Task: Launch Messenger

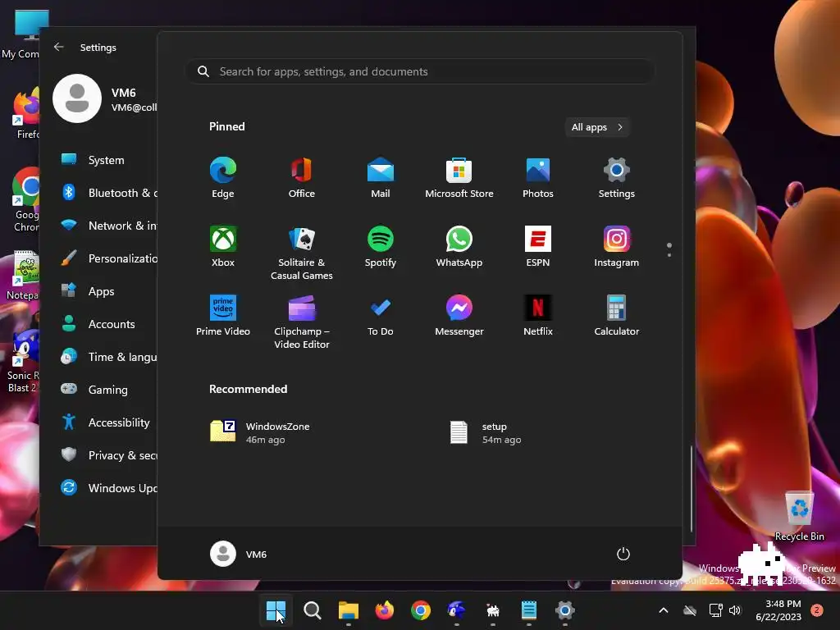Action: point(459,316)
